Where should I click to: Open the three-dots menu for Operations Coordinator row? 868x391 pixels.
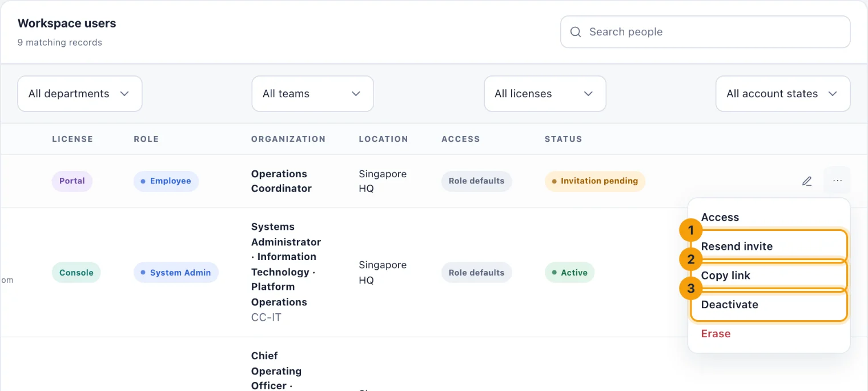point(837,181)
